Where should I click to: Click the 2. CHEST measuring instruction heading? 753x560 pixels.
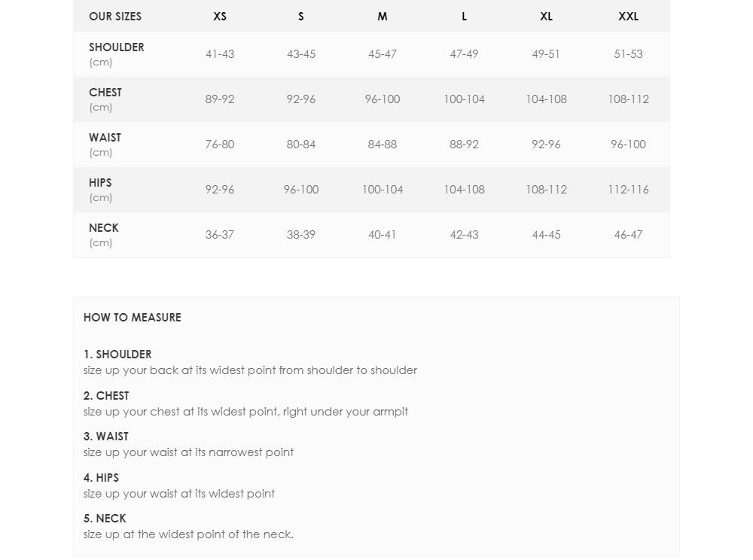(x=106, y=395)
